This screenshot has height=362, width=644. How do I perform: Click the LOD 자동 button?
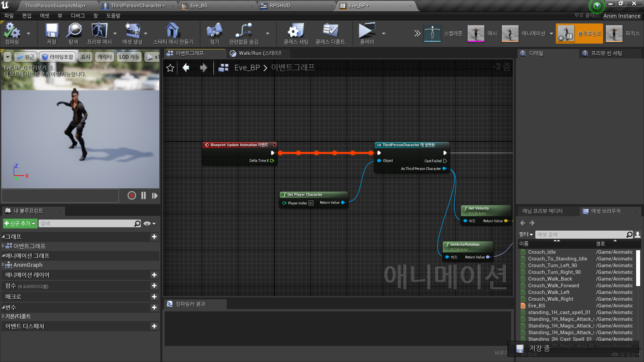tap(129, 57)
